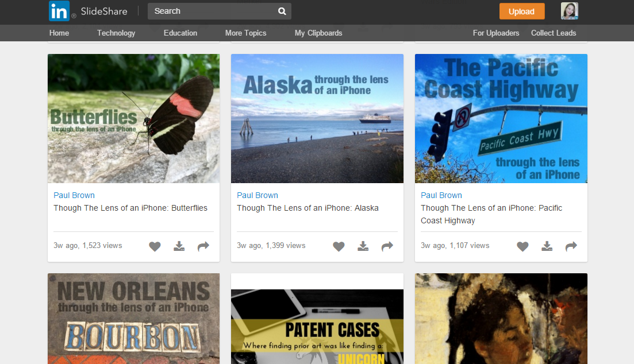Open the painting portrait thumbnail
This screenshot has width=634, height=364.
[501, 319]
